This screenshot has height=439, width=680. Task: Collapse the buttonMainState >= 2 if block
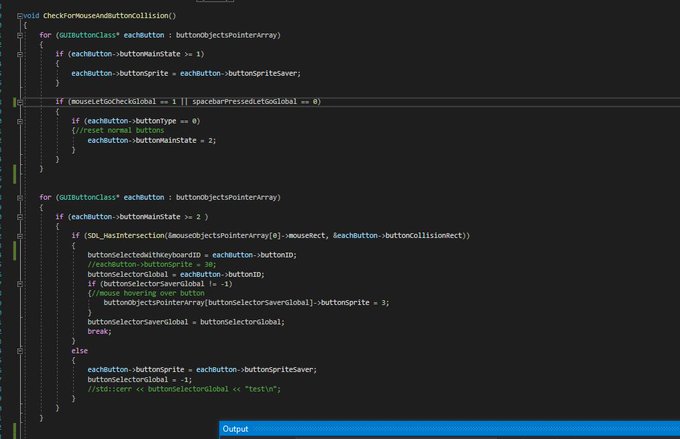[20, 217]
